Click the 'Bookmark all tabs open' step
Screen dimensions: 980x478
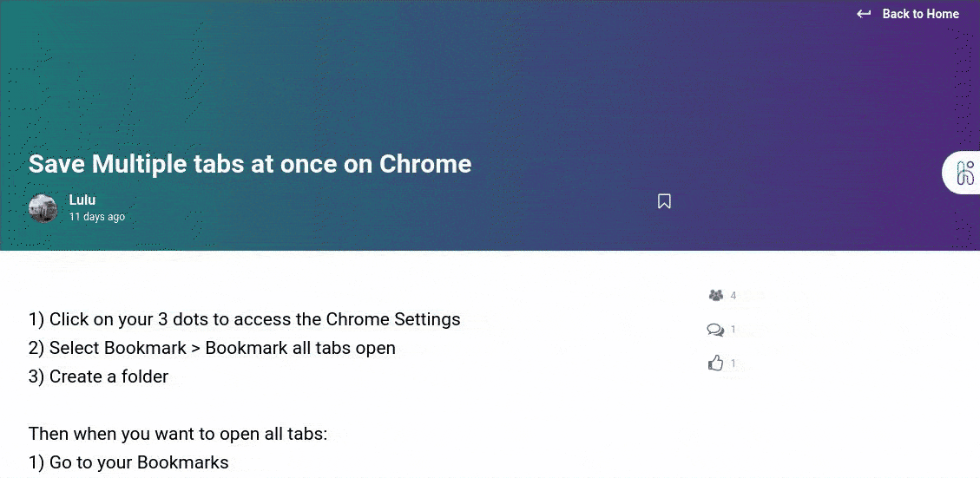pyautogui.click(x=213, y=348)
